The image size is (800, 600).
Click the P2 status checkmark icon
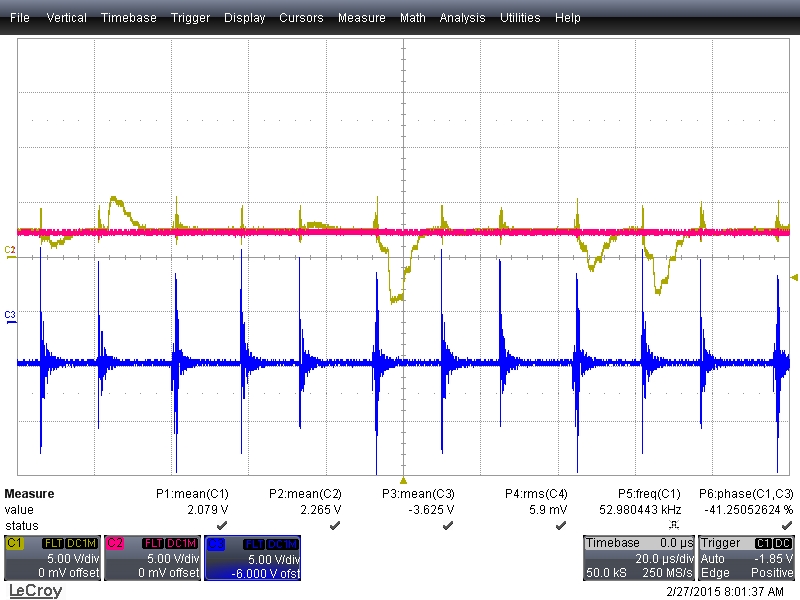pos(335,525)
